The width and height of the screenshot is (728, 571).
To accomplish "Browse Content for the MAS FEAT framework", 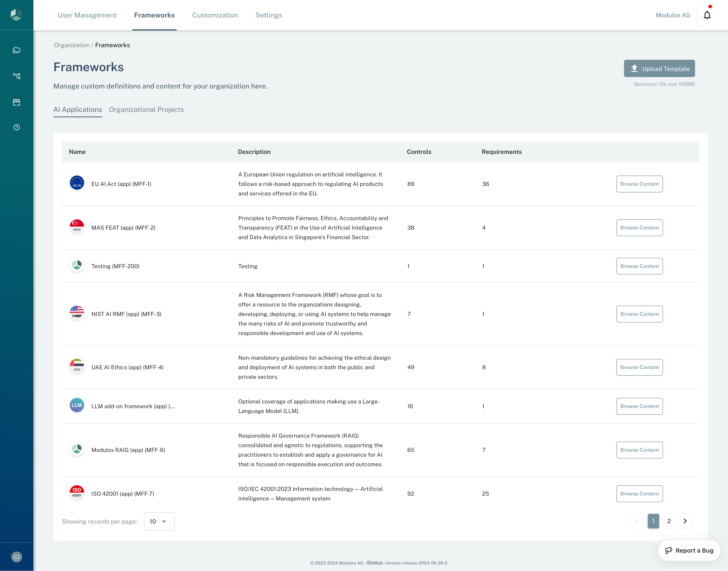I will pyautogui.click(x=639, y=228).
